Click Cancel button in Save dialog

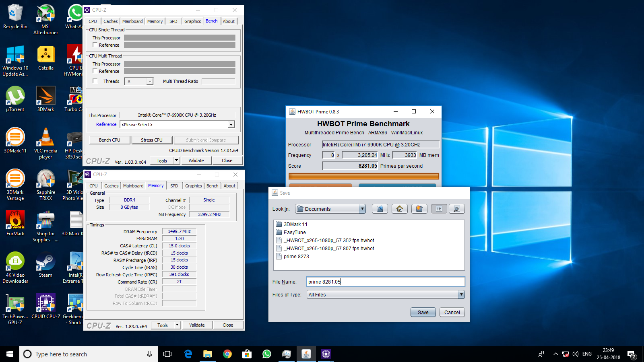coord(452,312)
